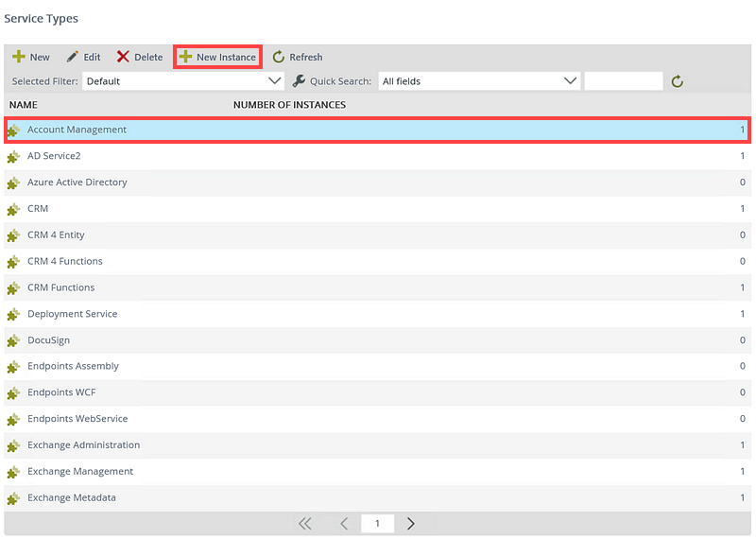Select the CRM service type row
Viewport: 756px width, 539px height.
click(x=377, y=208)
